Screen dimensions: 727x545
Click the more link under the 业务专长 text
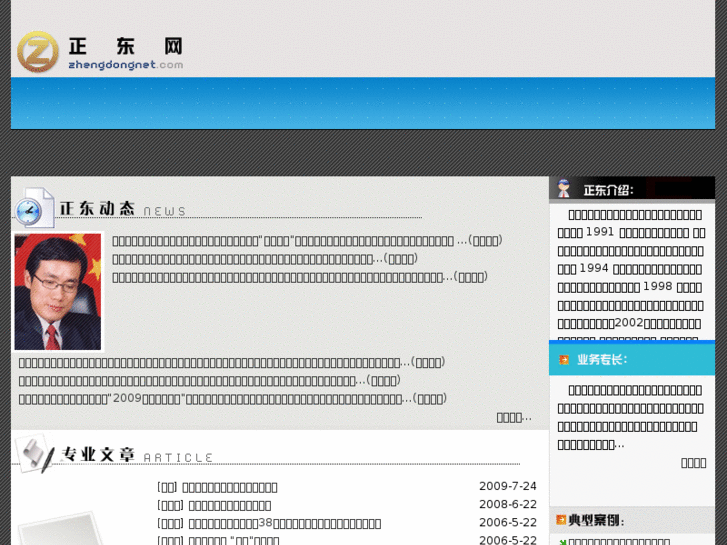pos(693,463)
